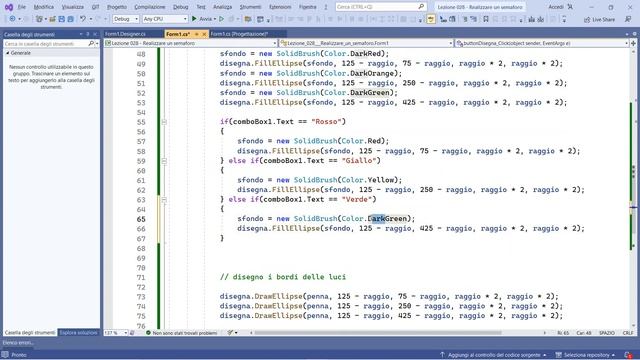Viewport: 640px width, 360px height.
Task: Click the account icon beside Accedi
Action: 570,7
